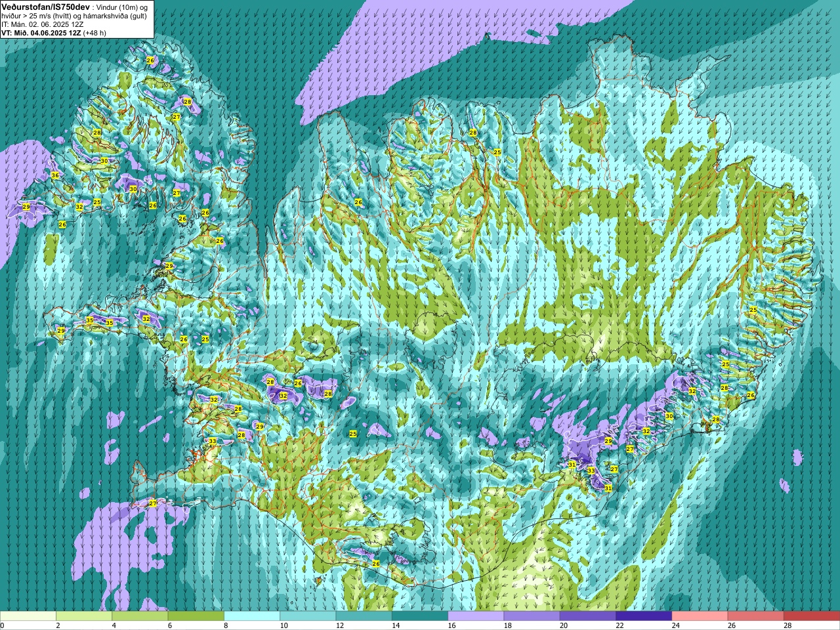Click the map title 'Veðurstofan/IS750dev'

pos(46,7)
